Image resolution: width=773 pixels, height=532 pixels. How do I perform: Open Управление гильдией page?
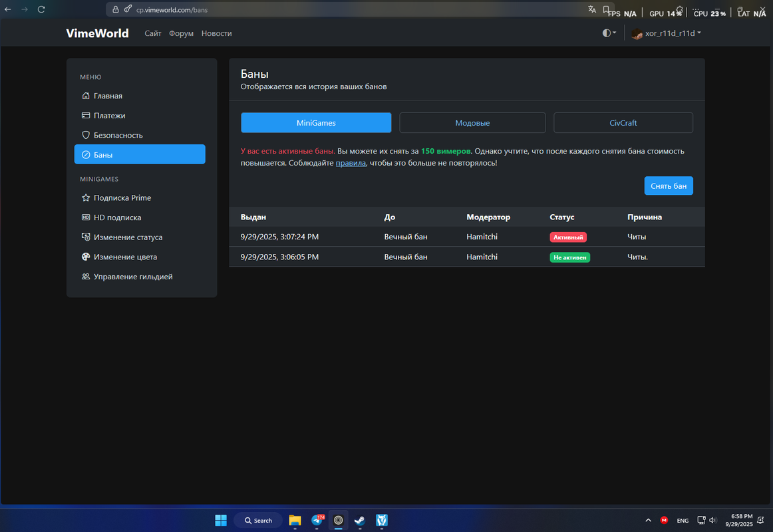click(140, 277)
